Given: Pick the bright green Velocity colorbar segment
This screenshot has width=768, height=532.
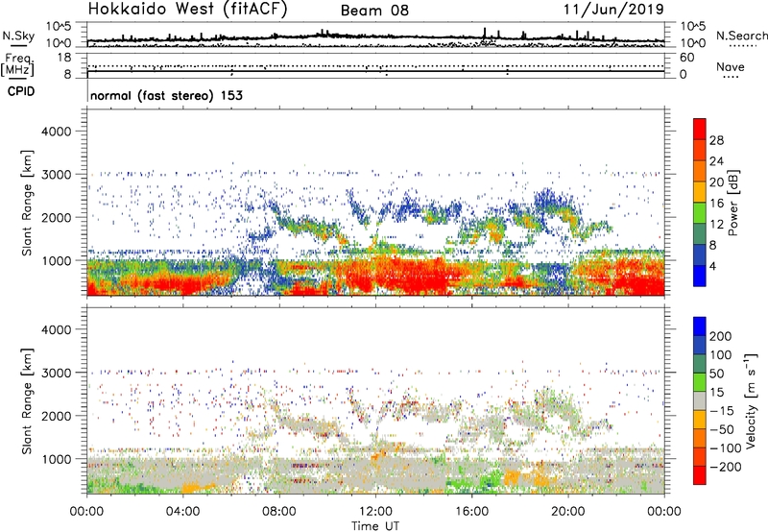Looking at the screenshot, I should tap(700, 382).
